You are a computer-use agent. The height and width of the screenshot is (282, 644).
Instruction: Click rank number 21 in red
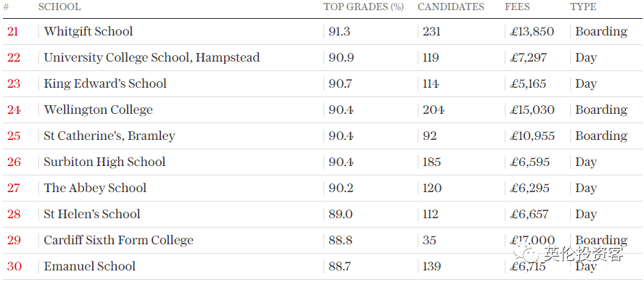coord(12,31)
